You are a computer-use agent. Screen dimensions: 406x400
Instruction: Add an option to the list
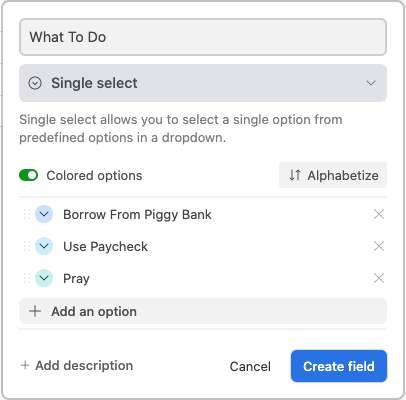click(203, 311)
